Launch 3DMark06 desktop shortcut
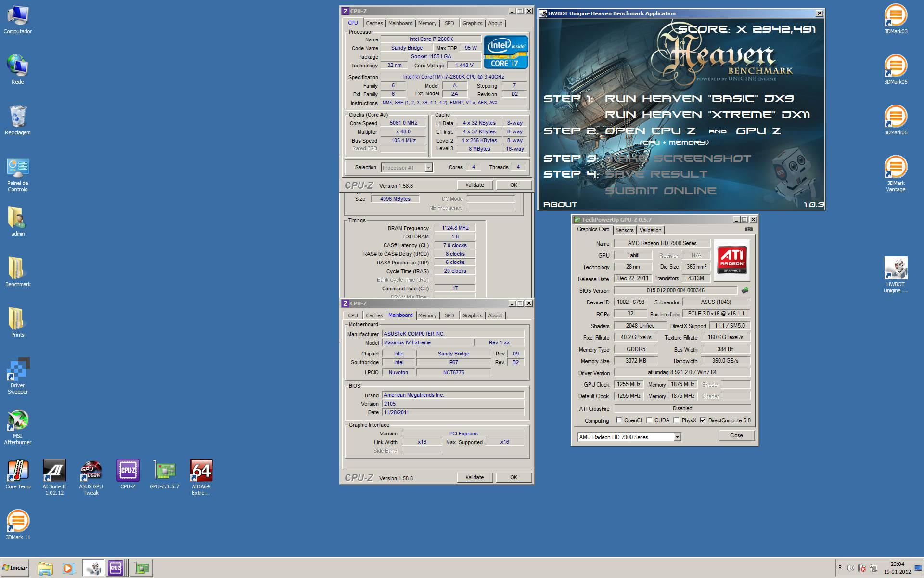Screen dimensions: 924x578 pos(896,121)
